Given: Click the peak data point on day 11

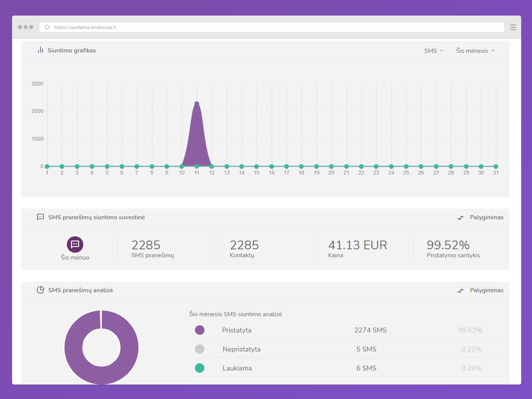Looking at the screenshot, I should pos(197,103).
